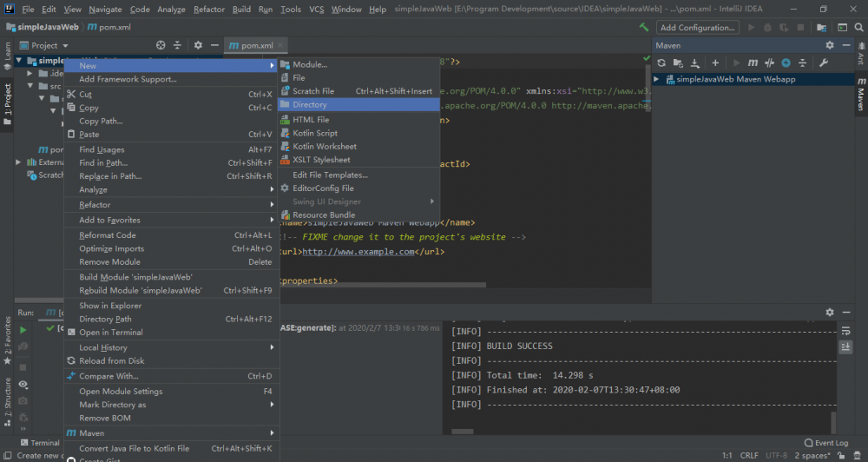Screen dimensions: 868x462
Task: Click Collapse All icon in Project panel
Action: pos(177,45)
